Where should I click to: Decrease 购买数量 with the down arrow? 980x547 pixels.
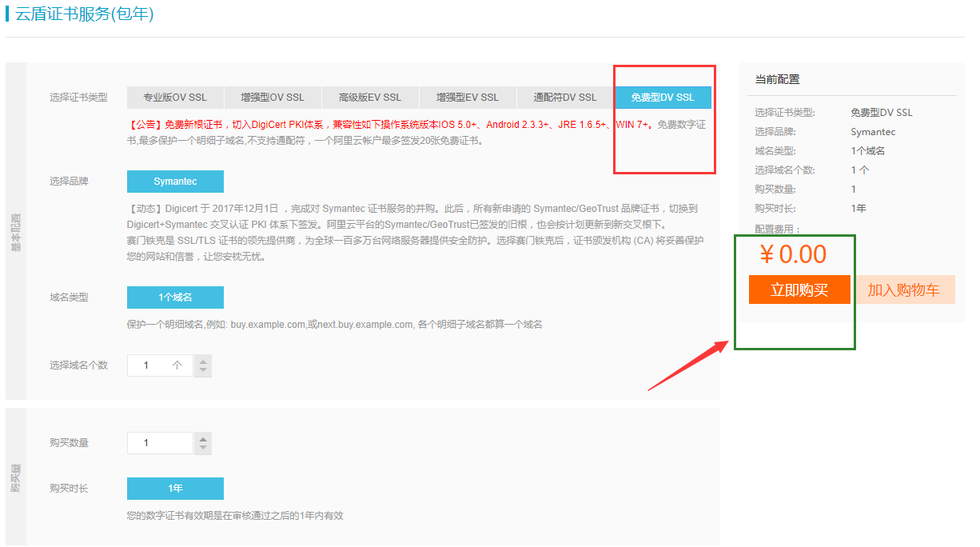point(203,449)
